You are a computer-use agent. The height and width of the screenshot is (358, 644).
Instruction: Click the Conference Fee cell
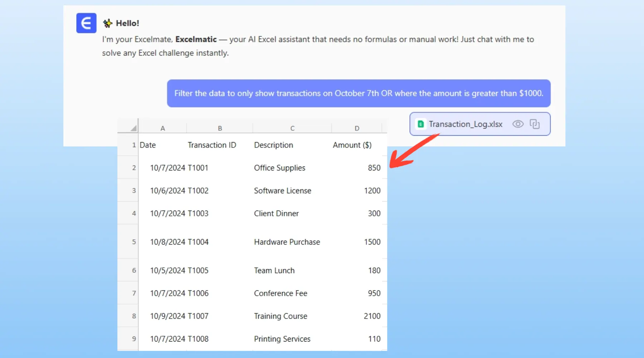(x=280, y=294)
